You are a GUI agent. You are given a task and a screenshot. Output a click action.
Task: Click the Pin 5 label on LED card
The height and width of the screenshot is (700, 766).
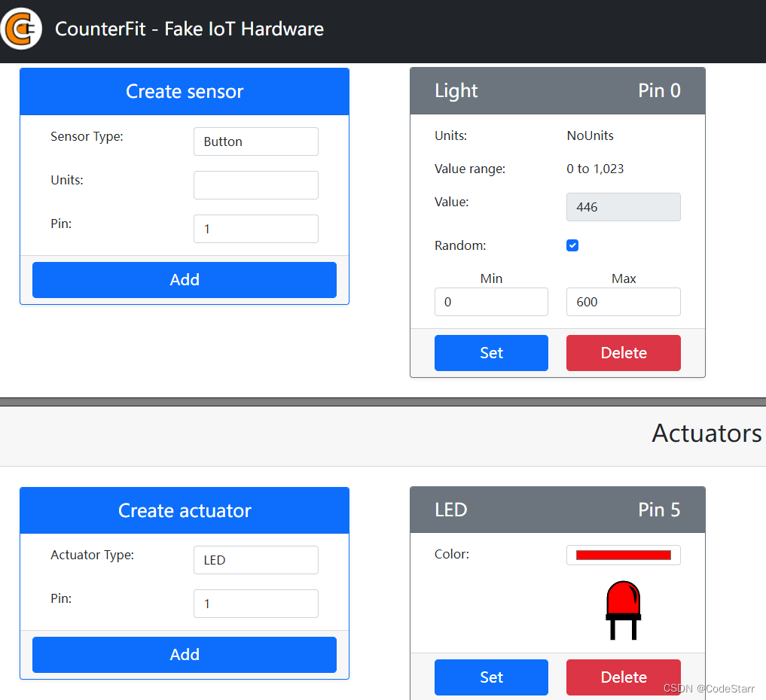coord(659,510)
